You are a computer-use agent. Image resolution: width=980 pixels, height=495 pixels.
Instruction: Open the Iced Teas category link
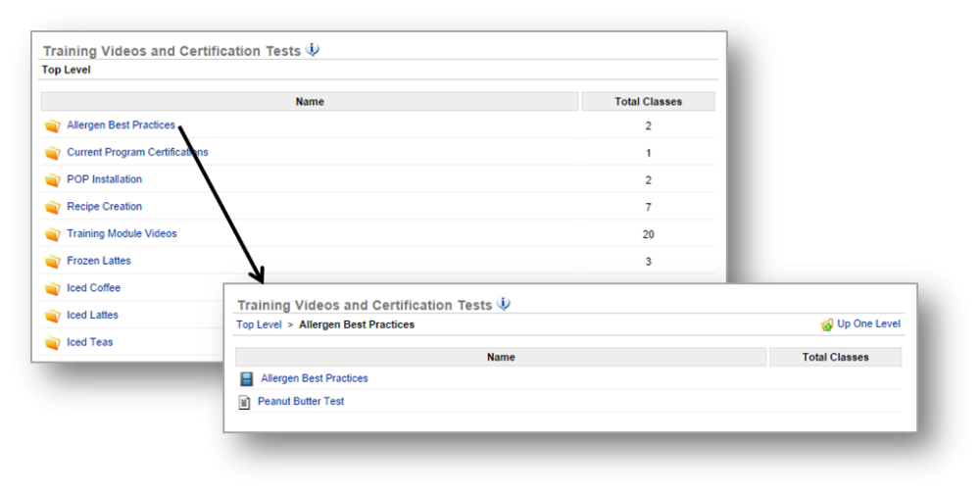(89, 342)
